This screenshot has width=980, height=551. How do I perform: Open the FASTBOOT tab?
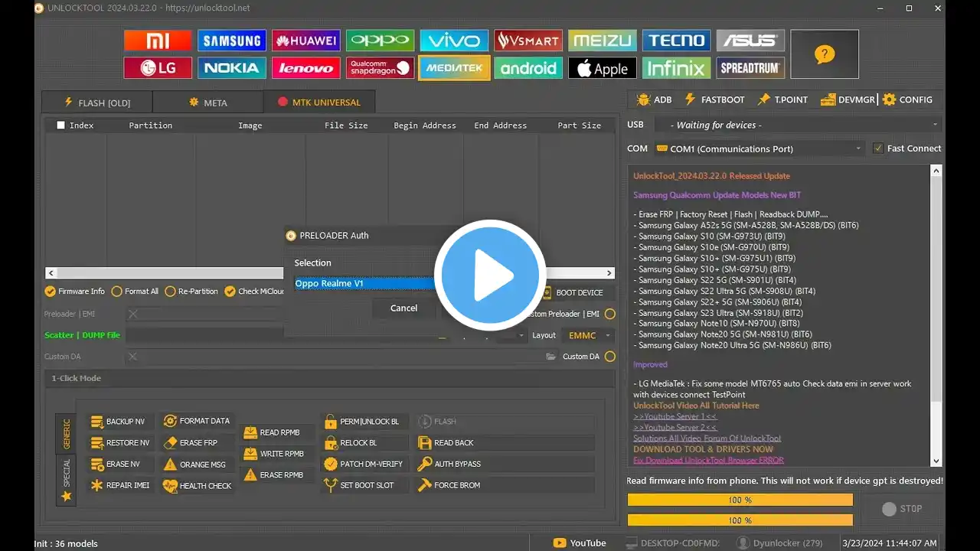tap(714, 99)
